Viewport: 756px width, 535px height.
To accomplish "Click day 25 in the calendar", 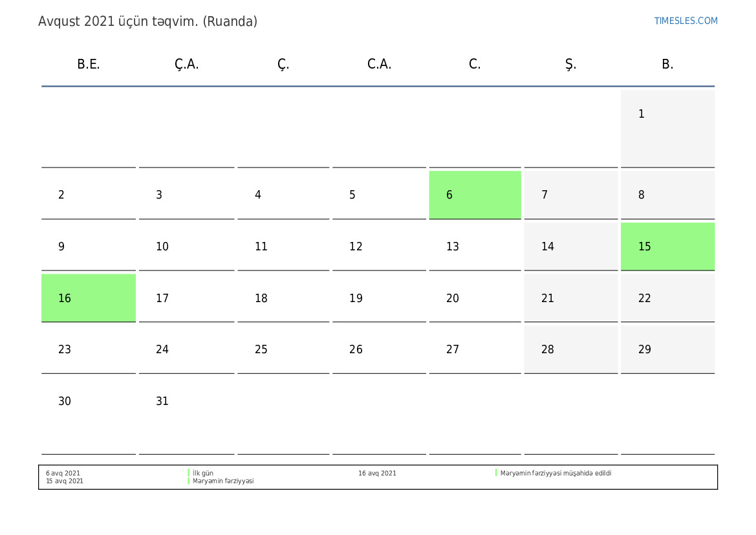I will click(x=283, y=349).
